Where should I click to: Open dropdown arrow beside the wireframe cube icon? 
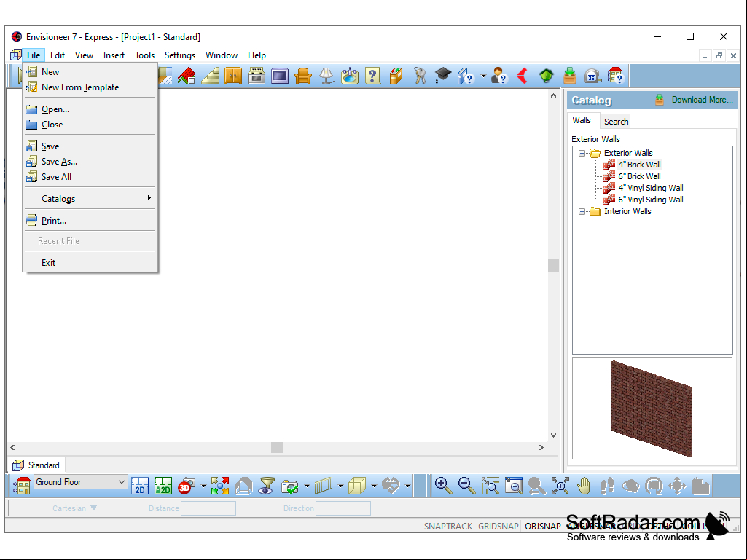(x=373, y=486)
